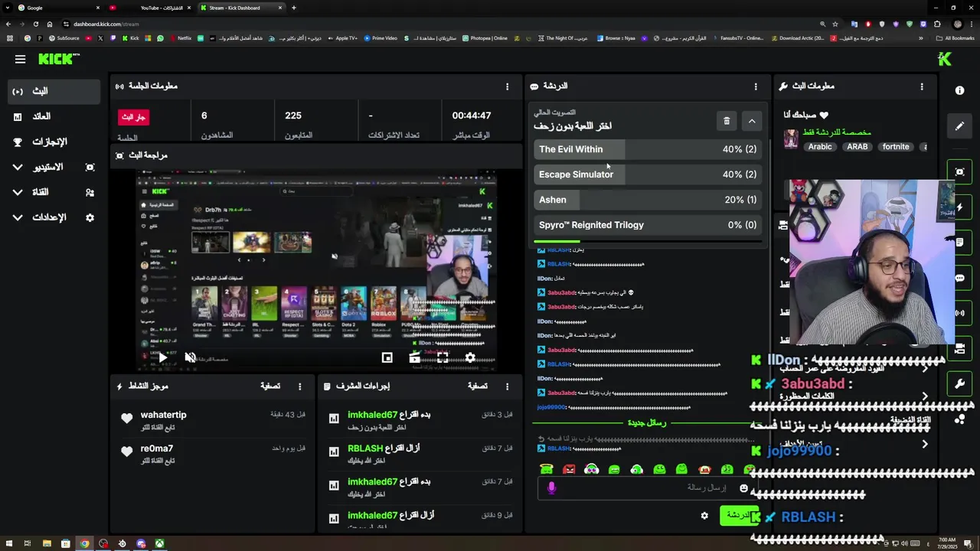Enable picture-in-picture on stream preview

coord(387,357)
